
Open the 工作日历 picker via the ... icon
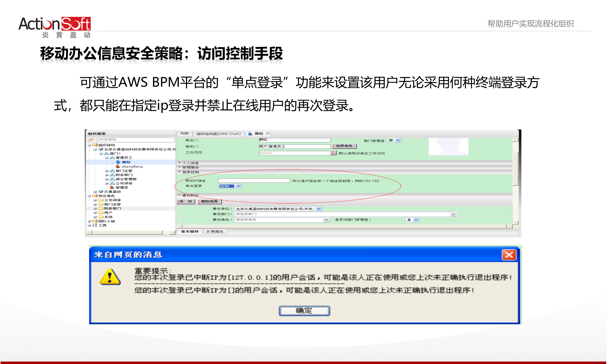tap(333, 153)
